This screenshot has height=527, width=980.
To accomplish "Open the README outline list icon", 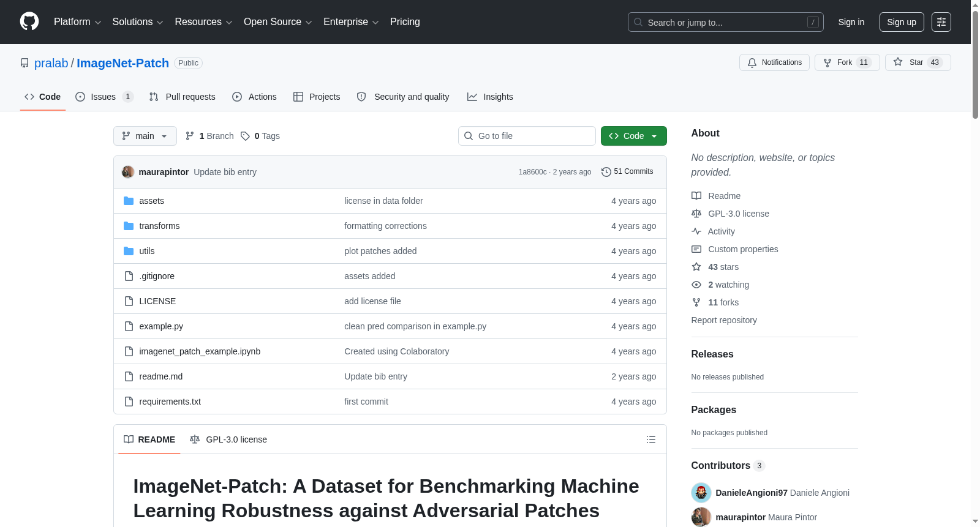I will 651,439.
